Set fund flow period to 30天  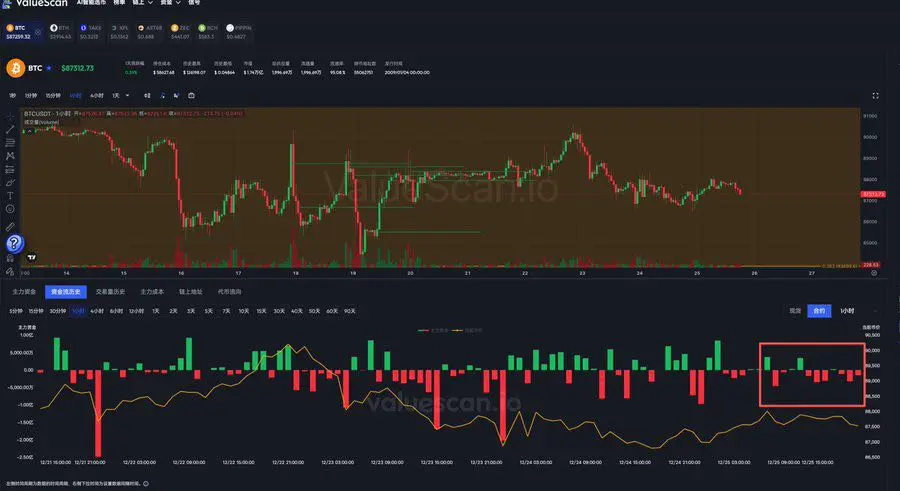point(279,311)
